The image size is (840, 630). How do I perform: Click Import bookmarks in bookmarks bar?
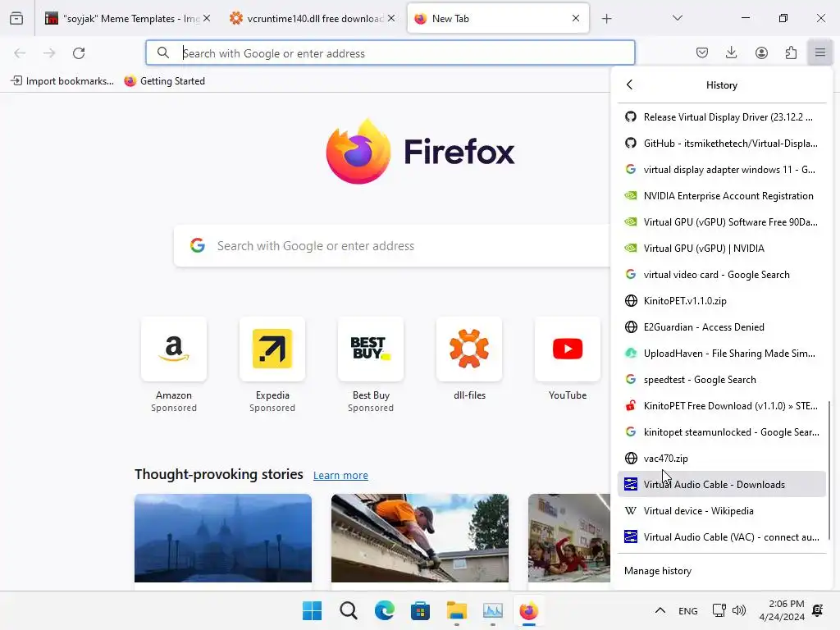tap(62, 81)
